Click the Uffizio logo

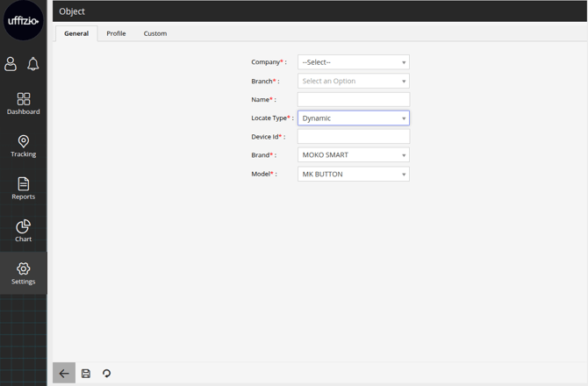coord(23,21)
